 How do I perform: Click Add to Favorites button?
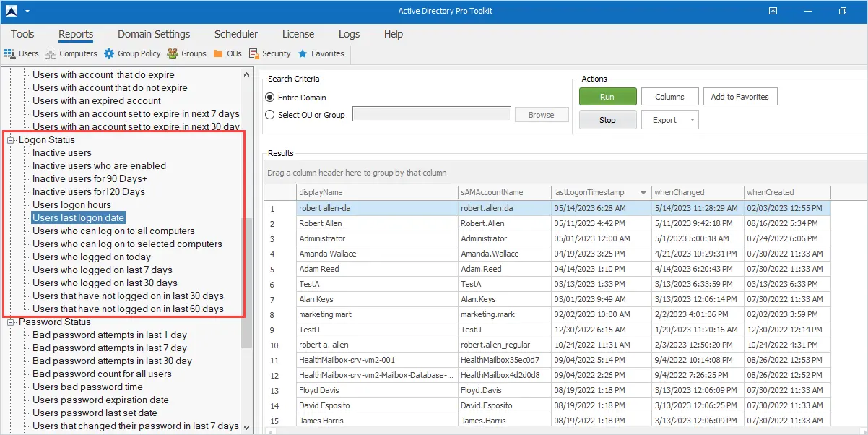739,97
